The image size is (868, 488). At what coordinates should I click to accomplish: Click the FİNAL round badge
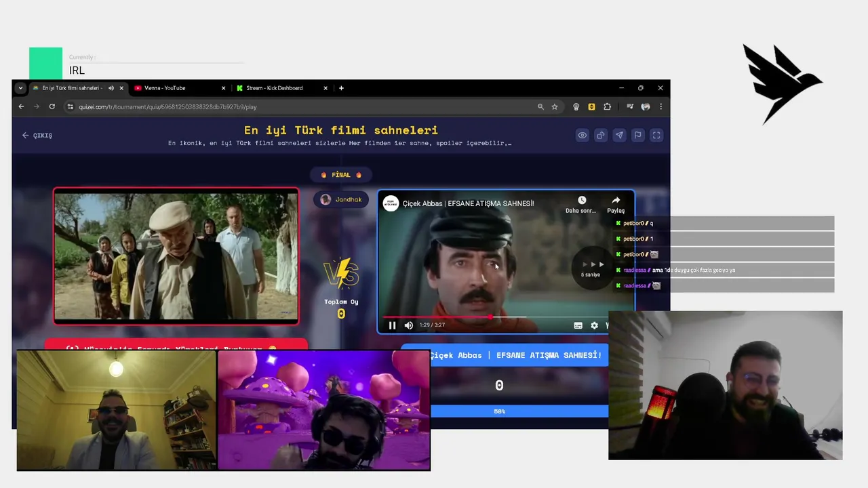coord(341,175)
